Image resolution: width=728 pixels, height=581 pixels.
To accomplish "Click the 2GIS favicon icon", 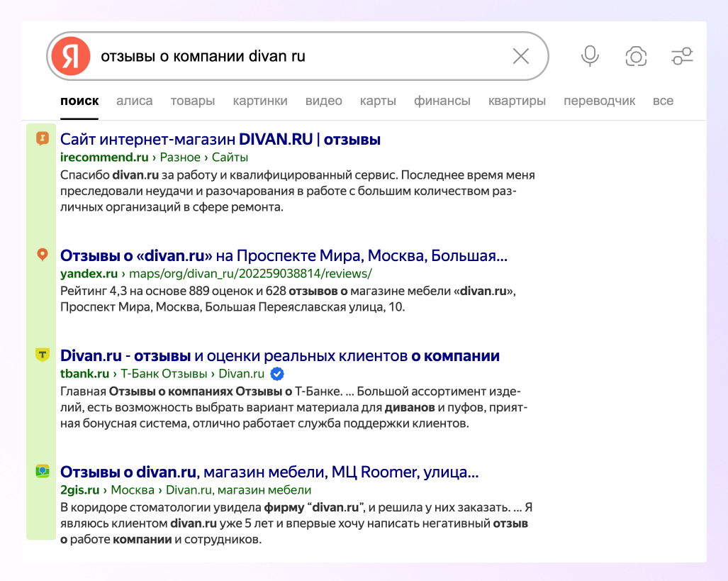I will coord(43,471).
